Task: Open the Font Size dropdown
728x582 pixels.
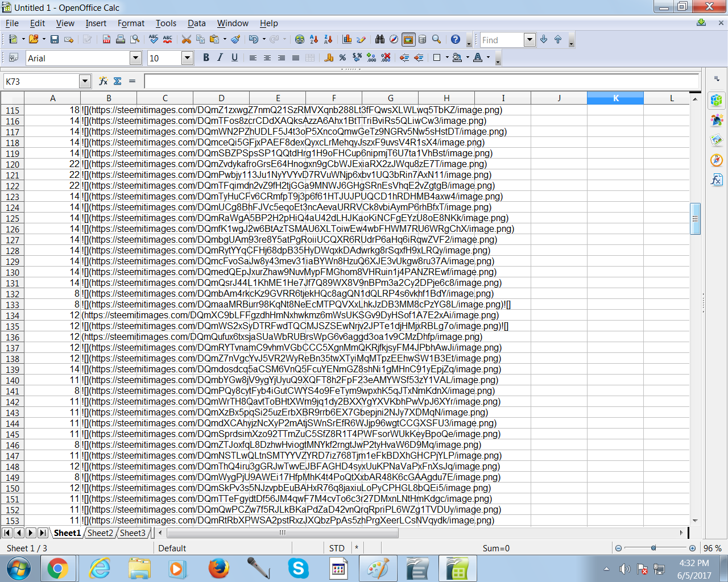Action: 187,58
